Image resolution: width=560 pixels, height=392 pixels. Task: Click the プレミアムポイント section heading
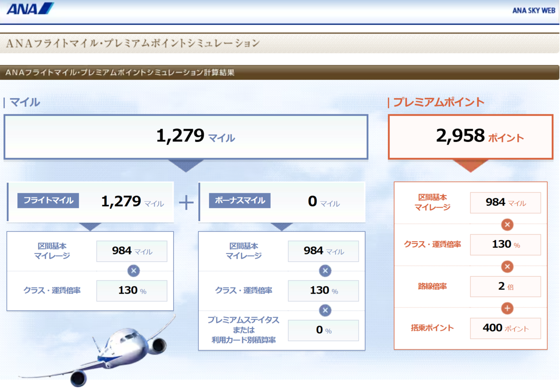[x=439, y=102]
